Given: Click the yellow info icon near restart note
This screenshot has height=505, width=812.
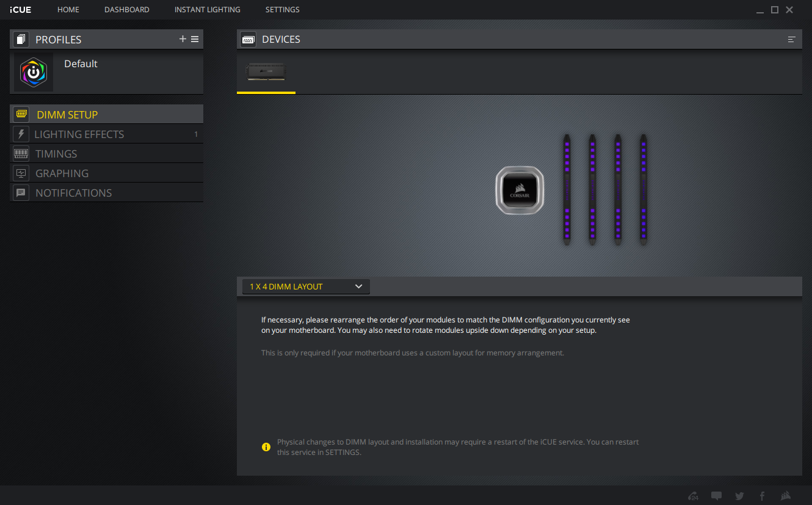Looking at the screenshot, I should coord(266,447).
